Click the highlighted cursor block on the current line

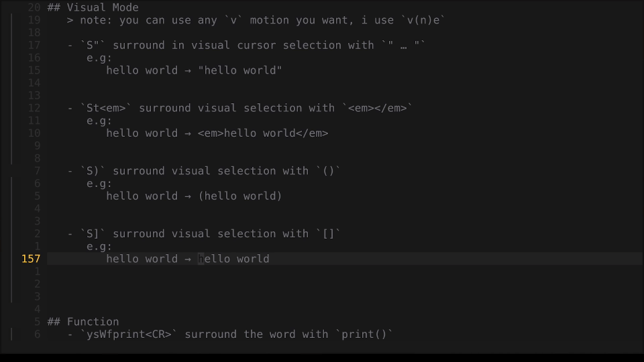click(x=201, y=259)
